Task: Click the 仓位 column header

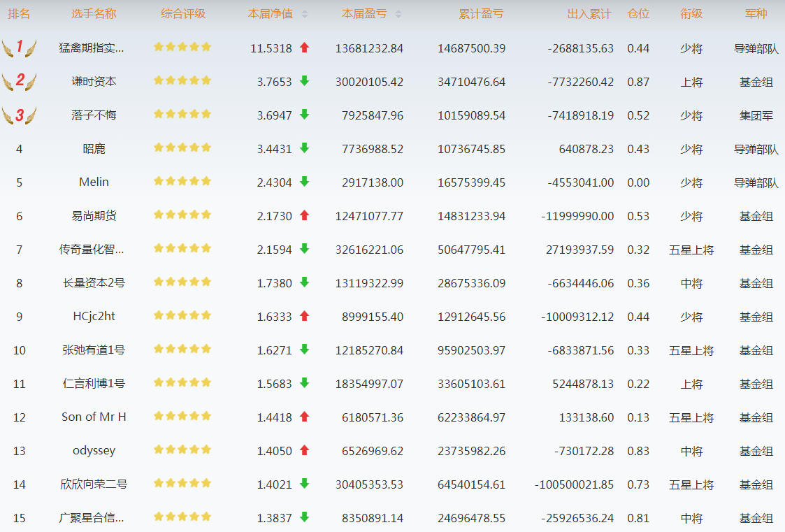Action: 638,14
